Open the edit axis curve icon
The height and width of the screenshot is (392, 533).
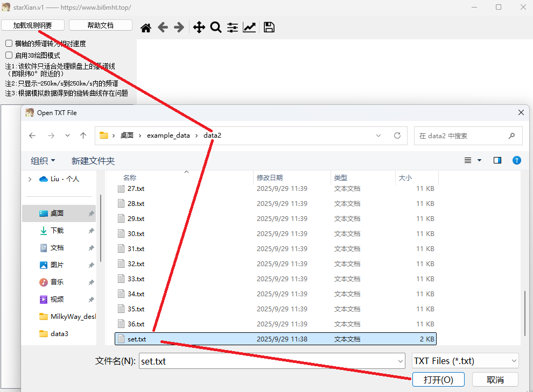[249, 28]
